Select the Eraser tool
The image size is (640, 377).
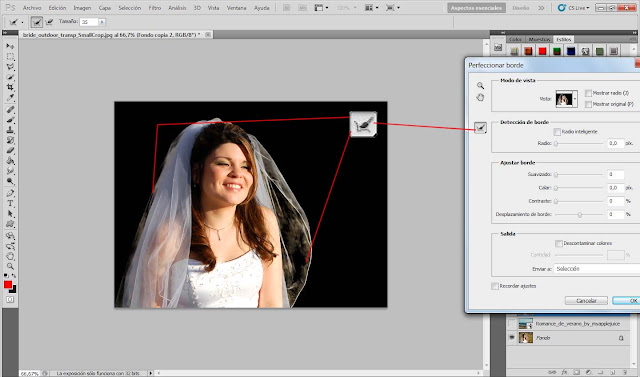(x=10, y=151)
